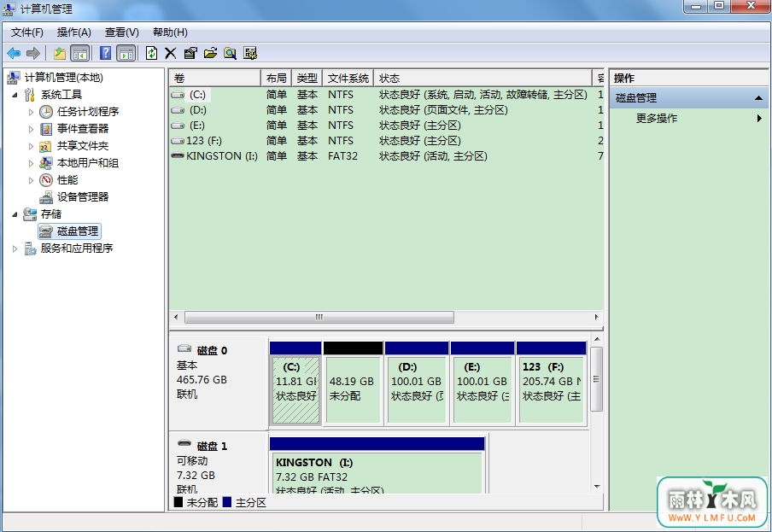This screenshot has height=532, width=772.
Task: Expand the 任务计划程序 node
Action: [31, 112]
